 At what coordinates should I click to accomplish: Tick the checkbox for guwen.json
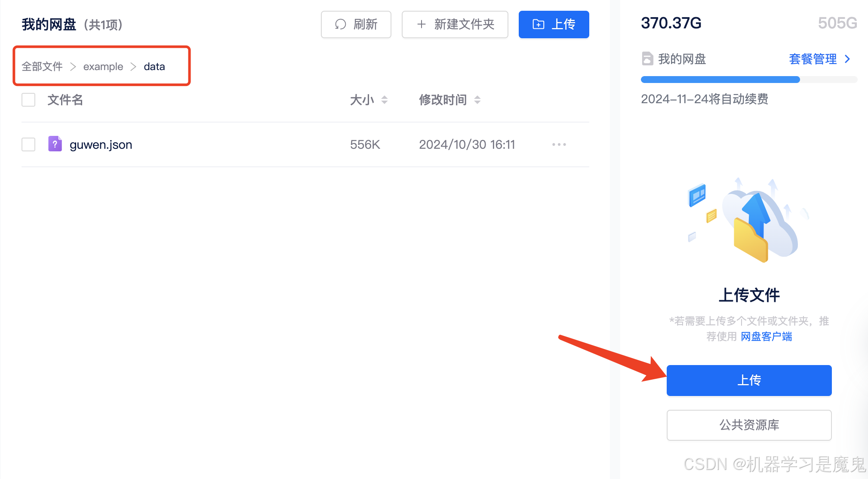[x=28, y=144]
